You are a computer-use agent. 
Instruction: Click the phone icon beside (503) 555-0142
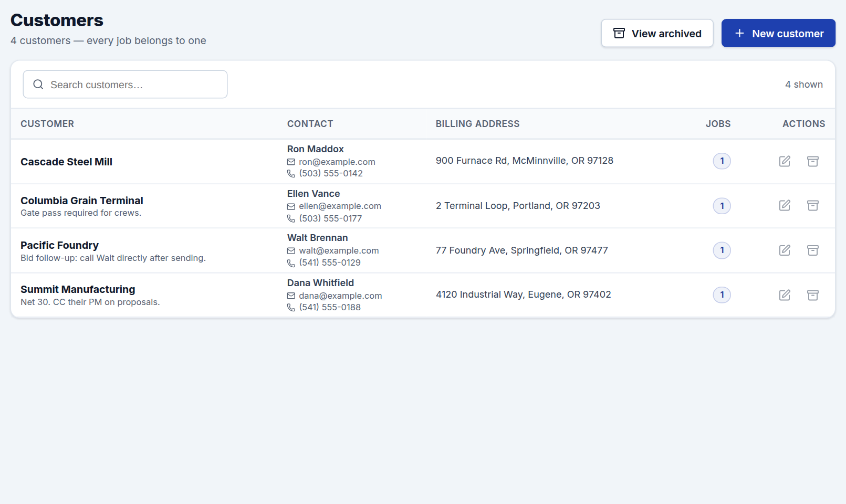point(291,174)
